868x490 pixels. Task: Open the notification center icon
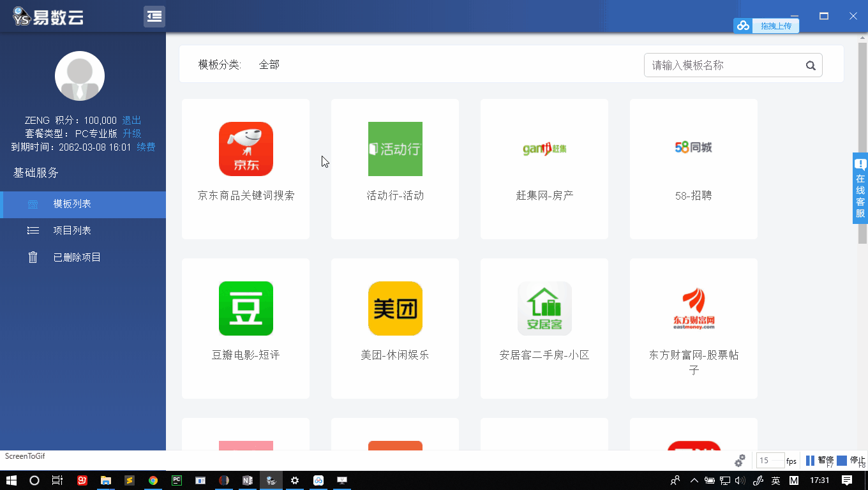(847, 480)
